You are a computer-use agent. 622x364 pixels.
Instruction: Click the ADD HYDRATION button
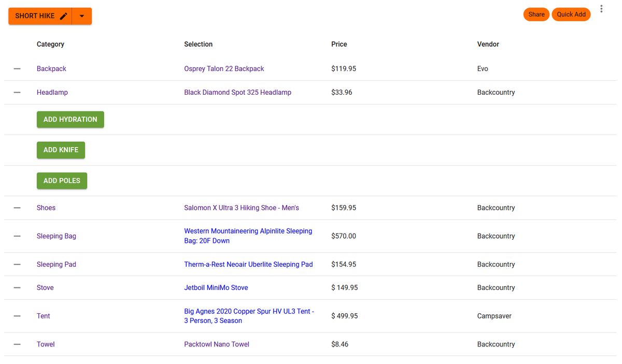coord(70,119)
